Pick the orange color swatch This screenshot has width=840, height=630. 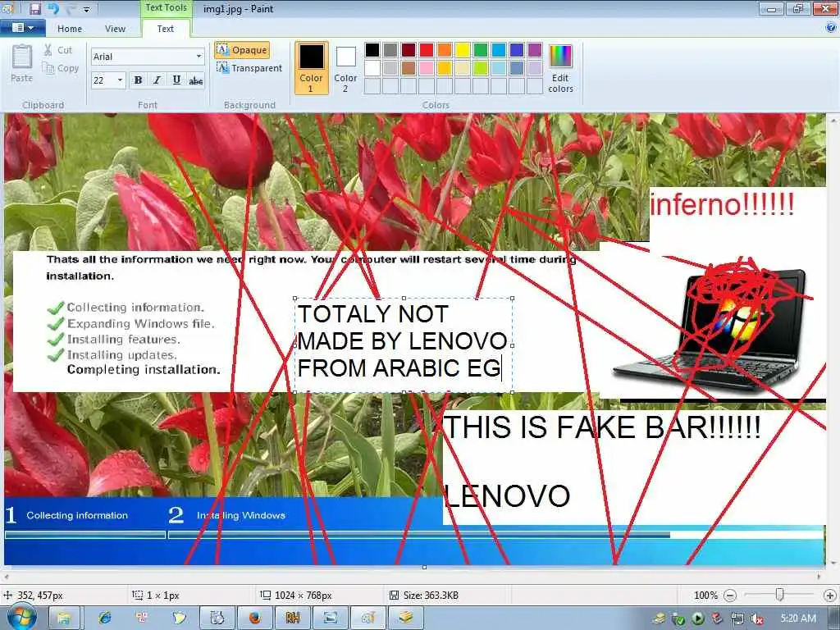point(445,50)
